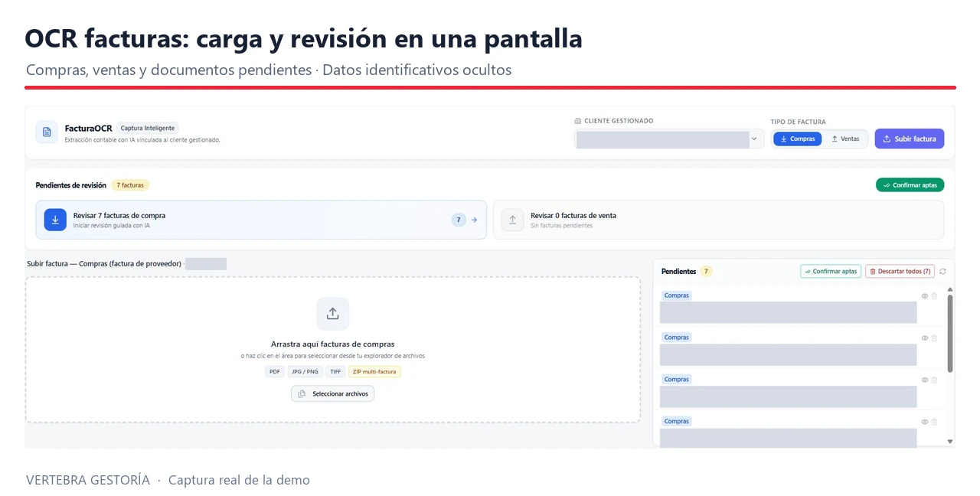Click the yellow '7 facturas' badge
Screen dimensions: 980x496
click(130, 185)
